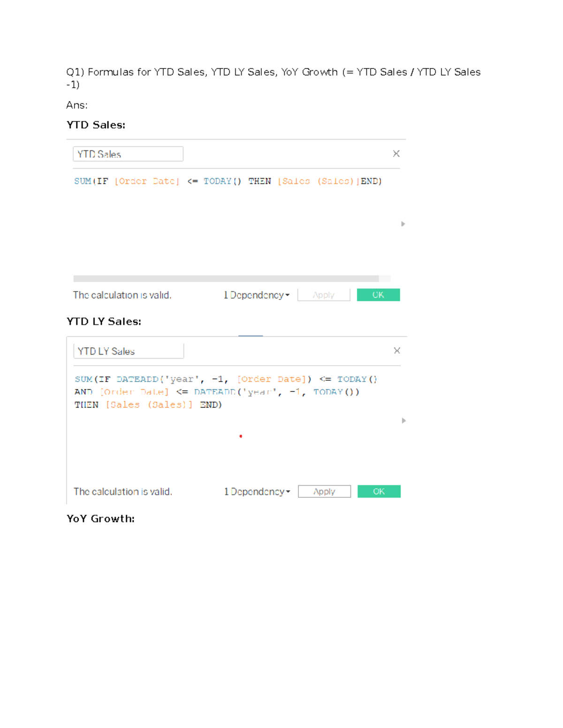This screenshot has width=563, height=728.
Task: Click TODAY() in the YTD Sales formula
Action: click(x=222, y=181)
